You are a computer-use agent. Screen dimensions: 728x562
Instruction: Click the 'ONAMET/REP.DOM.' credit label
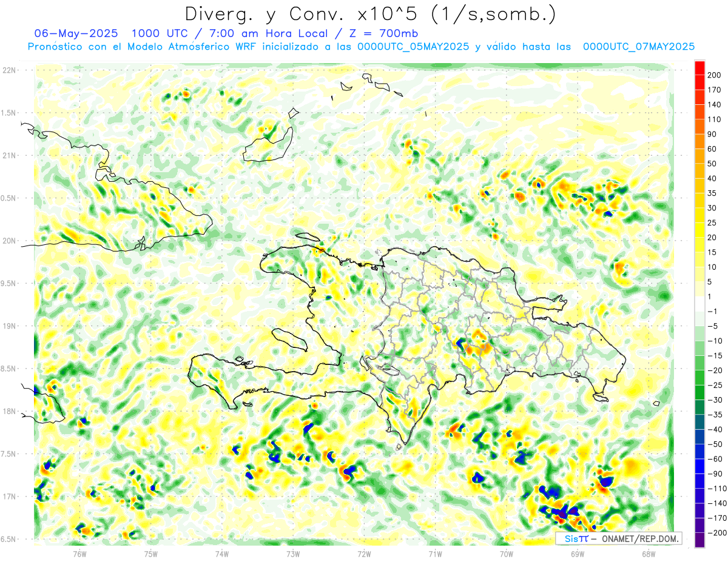click(639, 538)
